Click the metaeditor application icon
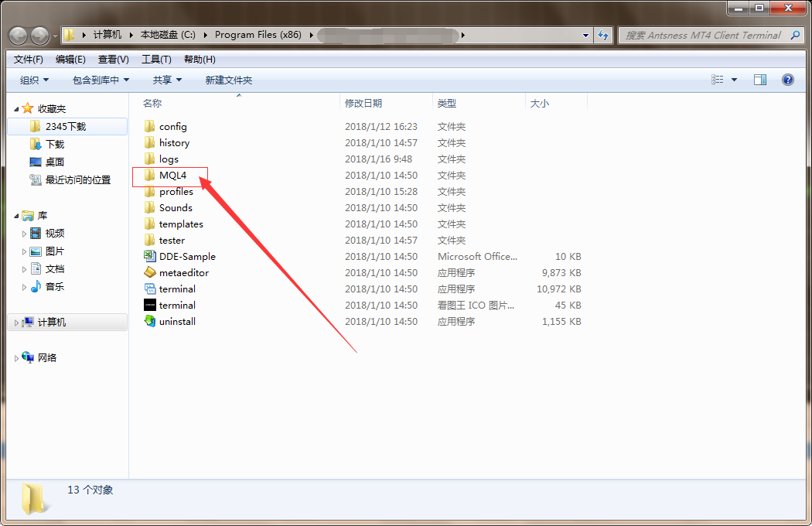 (150, 272)
